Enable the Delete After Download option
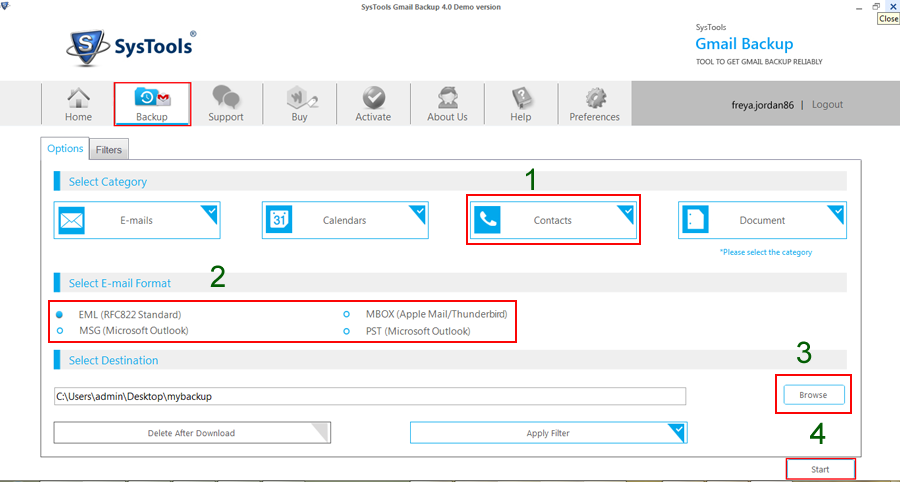 coord(192,433)
